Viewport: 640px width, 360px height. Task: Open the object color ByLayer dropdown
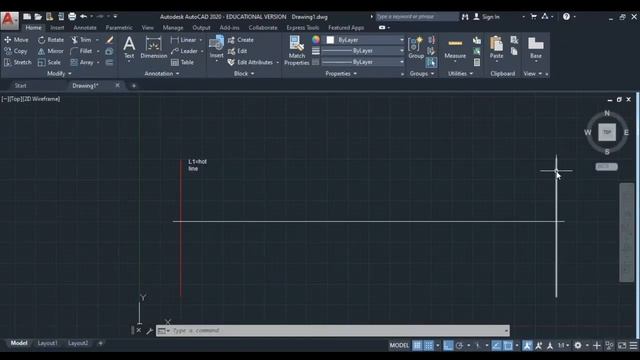pos(364,40)
